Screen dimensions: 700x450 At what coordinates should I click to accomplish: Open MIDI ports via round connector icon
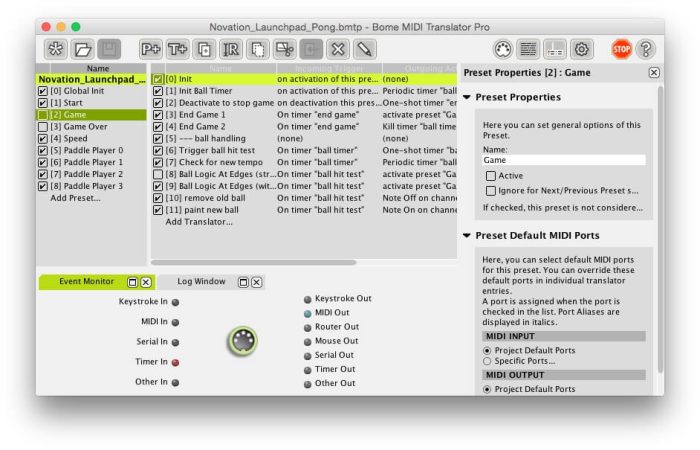503,49
